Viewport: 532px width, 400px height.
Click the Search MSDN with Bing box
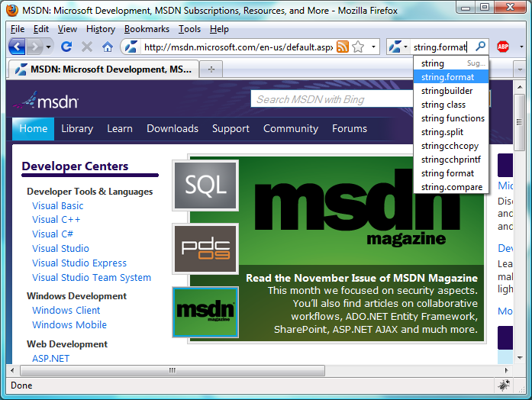(333, 99)
